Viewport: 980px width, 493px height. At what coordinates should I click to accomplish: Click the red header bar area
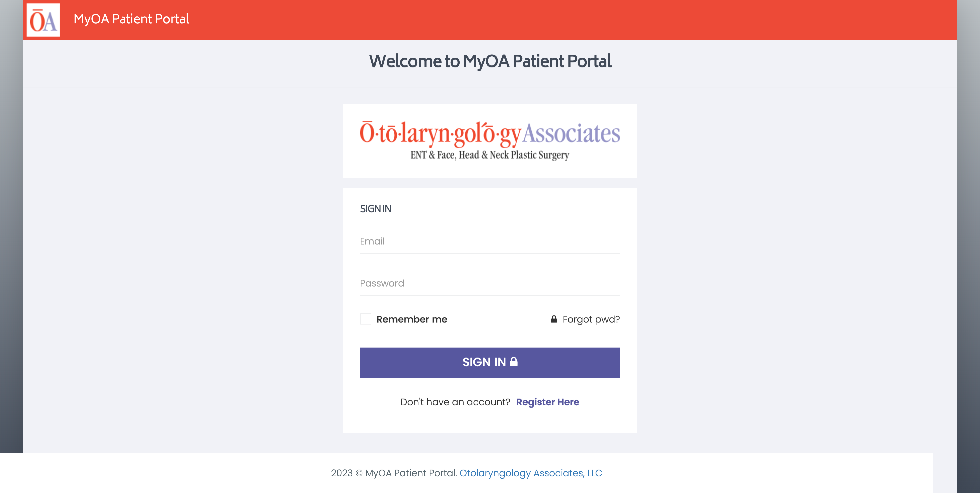tap(571, 20)
